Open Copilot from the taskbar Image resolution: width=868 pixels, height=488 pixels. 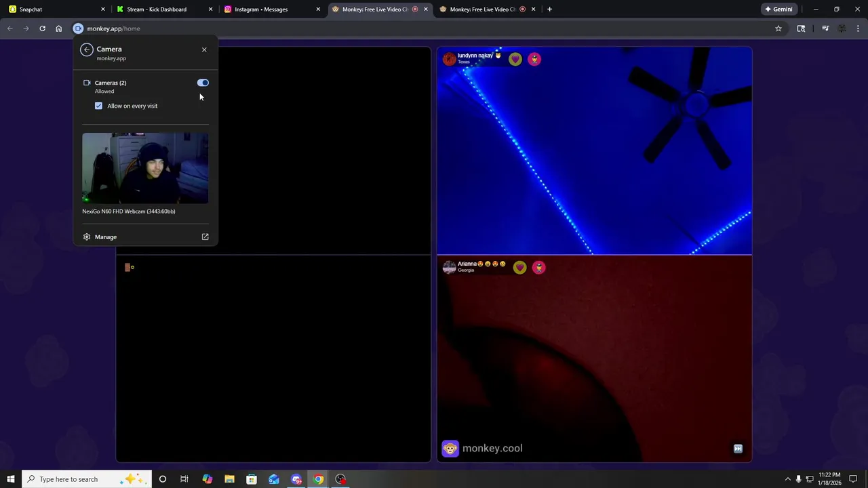pos(208,479)
